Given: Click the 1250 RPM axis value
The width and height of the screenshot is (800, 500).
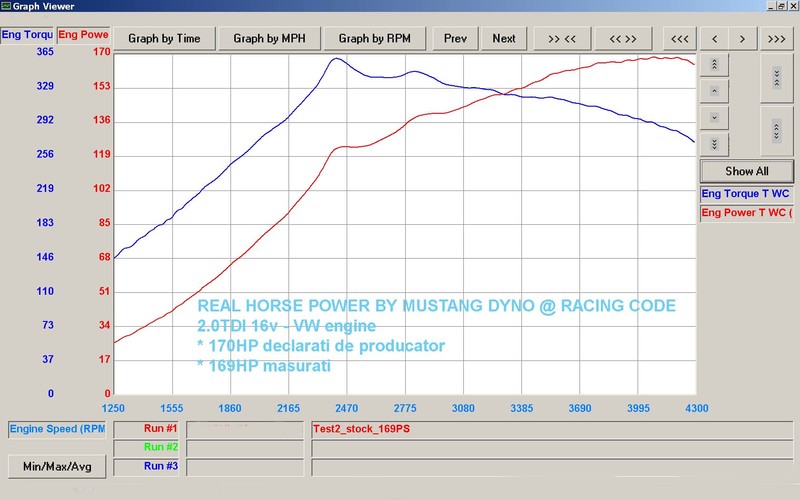Looking at the screenshot, I should pyautogui.click(x=113, y=408).
